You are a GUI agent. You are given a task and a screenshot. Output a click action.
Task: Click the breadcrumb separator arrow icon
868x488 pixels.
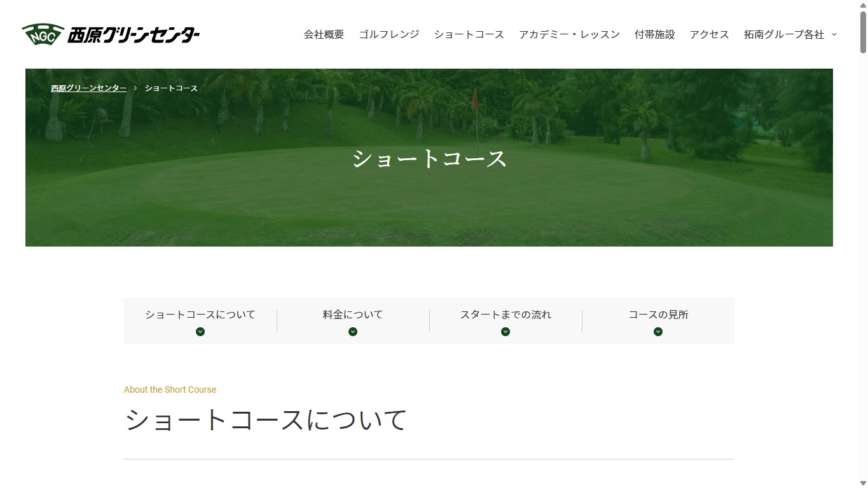135,88
